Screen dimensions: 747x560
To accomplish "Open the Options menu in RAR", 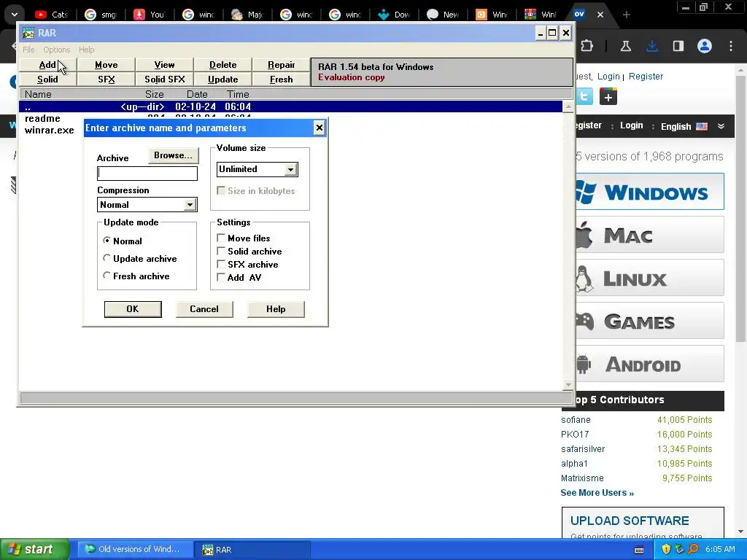I will [57, 50].
